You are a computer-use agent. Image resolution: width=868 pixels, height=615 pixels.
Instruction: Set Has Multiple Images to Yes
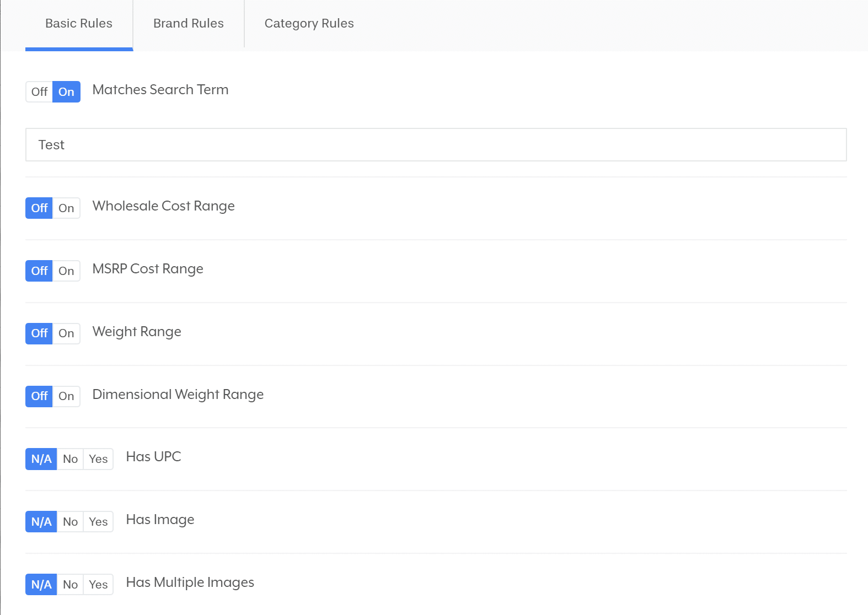(98, 585)
